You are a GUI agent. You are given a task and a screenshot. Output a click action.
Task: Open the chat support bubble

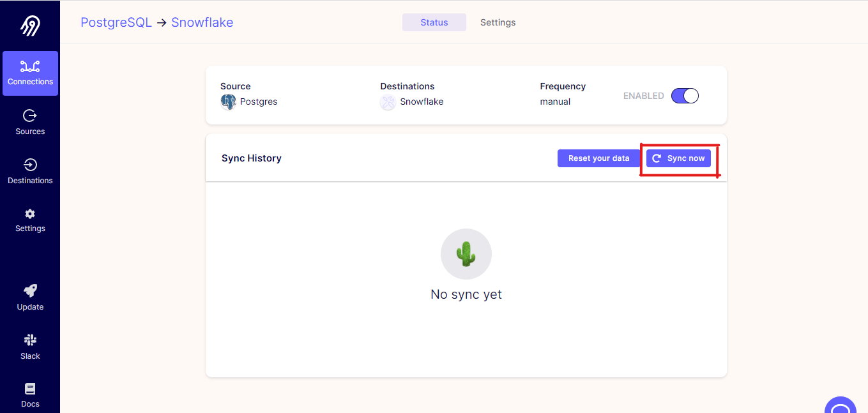coord(841,407)
